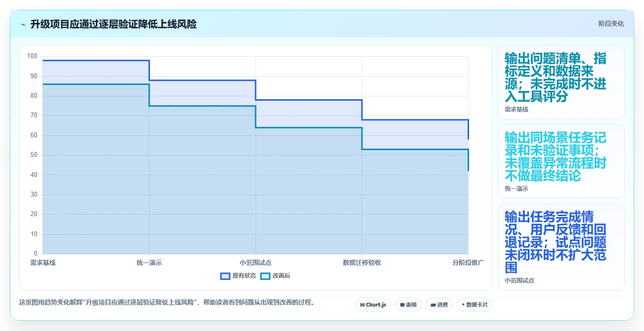
Task: Click the 20 y-axis tick value
Action: click(34, 214)
